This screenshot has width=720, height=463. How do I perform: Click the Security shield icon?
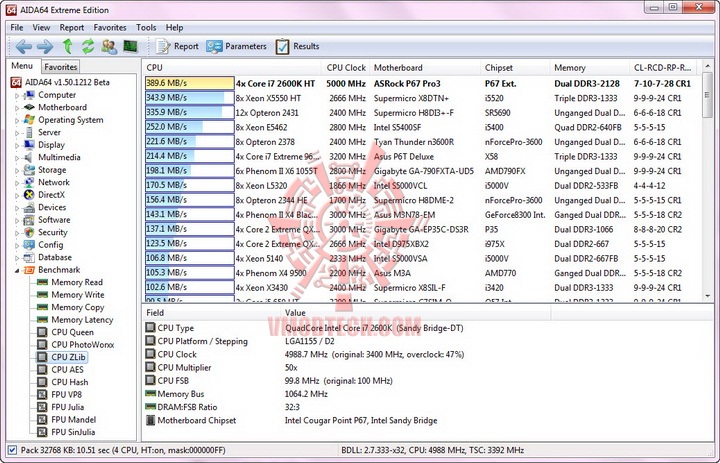(x=29, y=232)
